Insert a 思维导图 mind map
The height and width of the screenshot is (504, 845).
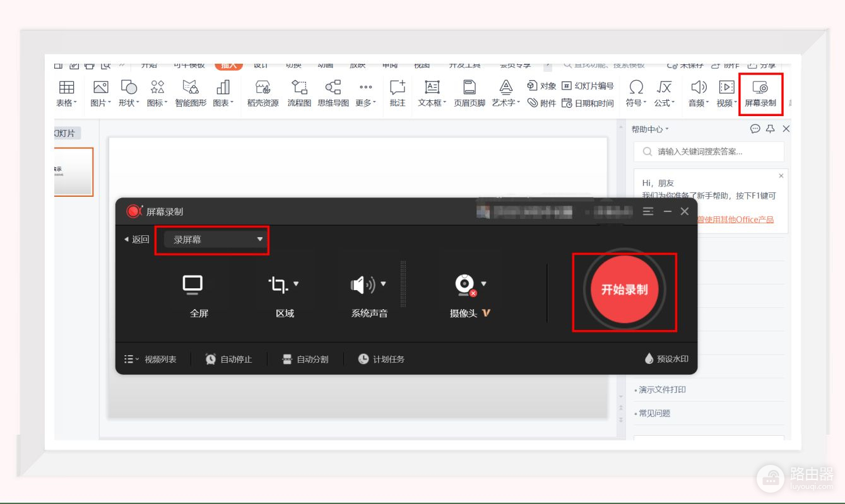tap(333, 95)
